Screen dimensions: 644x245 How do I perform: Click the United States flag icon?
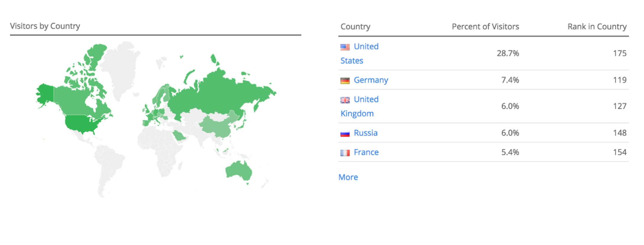point(345,47)
